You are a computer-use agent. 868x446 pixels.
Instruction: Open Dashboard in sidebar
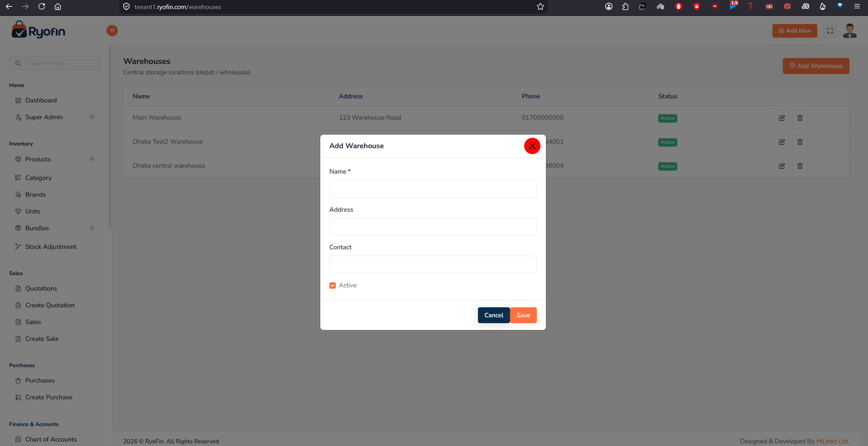point(41,100)
